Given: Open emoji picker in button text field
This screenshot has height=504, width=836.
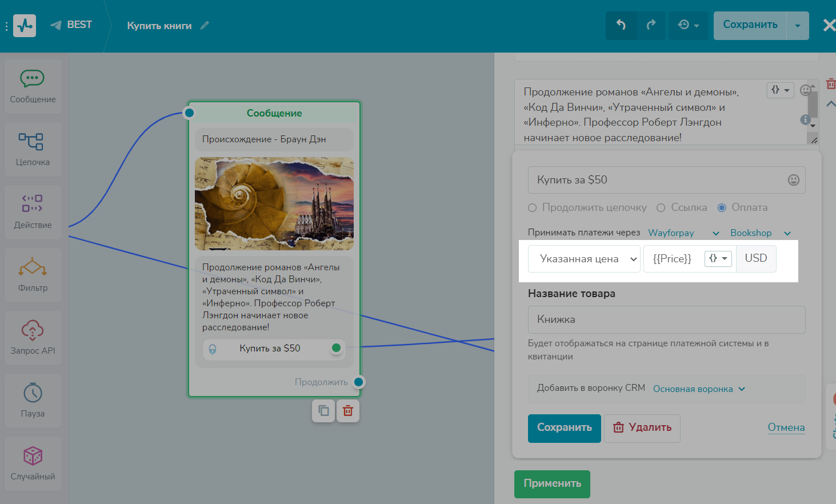Looking at the screenshot, I should pos(793,180).
